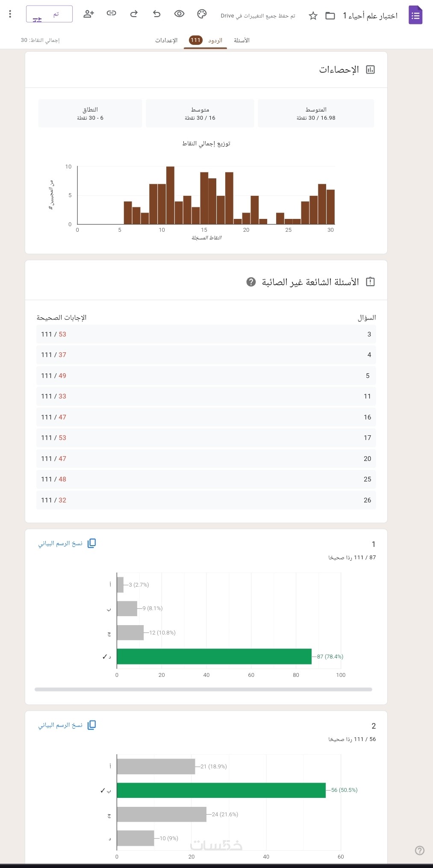
Task: Click the تم button in the header
Action: point(49,14)
